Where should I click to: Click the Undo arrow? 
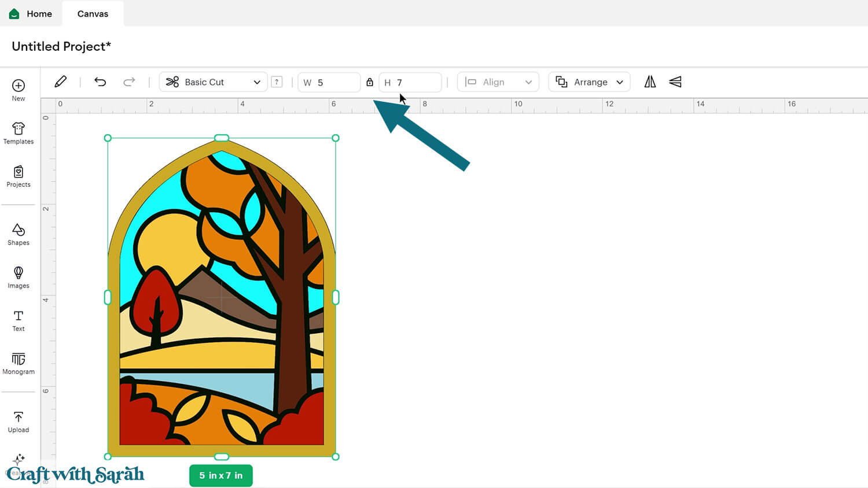click(x=100, y=82)
